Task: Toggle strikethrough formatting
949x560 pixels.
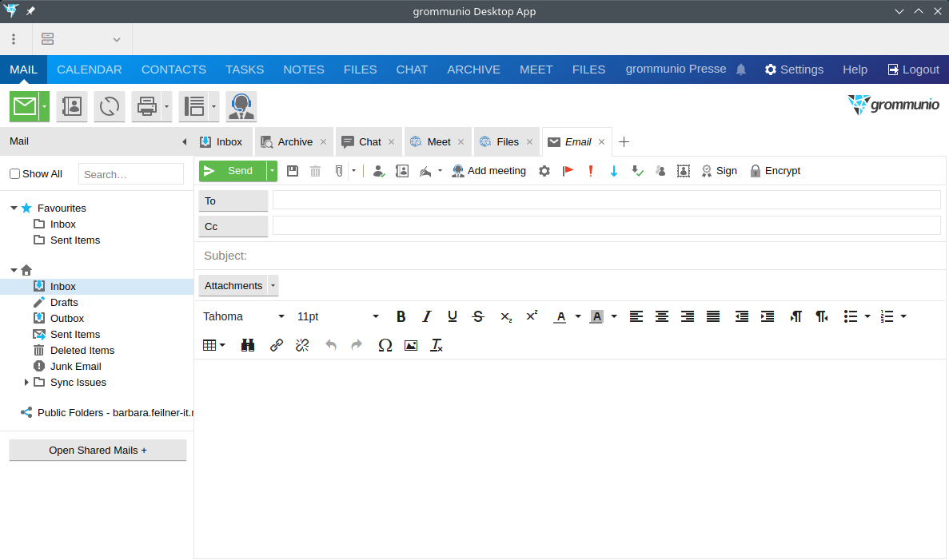Action: (478, 316)
